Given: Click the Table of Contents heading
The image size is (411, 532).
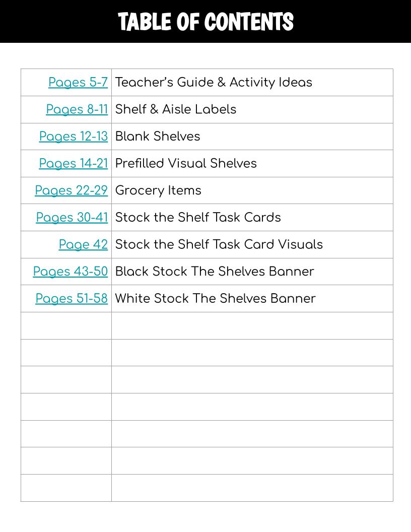Looking at the screenshot, I should click(x=205, y=22).
